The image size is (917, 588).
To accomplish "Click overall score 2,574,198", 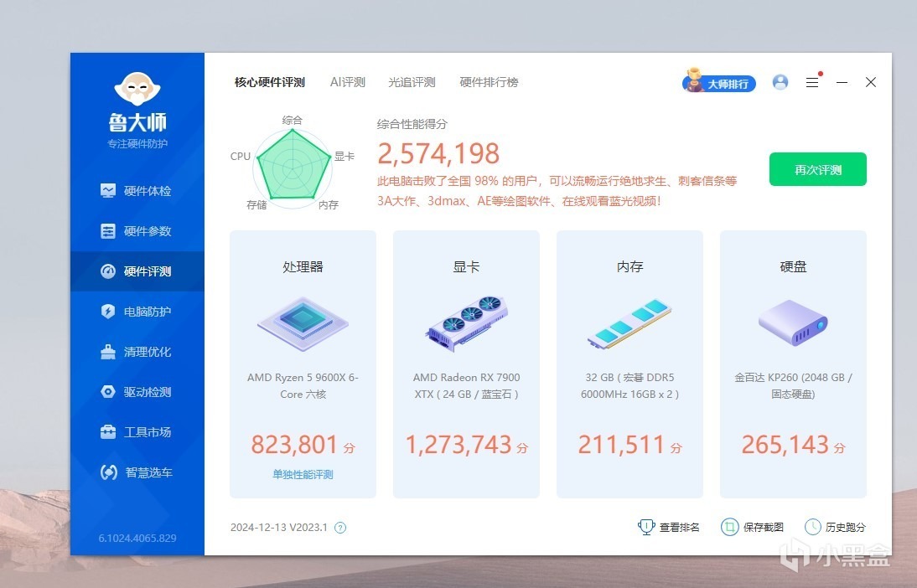I will (438, 154).
